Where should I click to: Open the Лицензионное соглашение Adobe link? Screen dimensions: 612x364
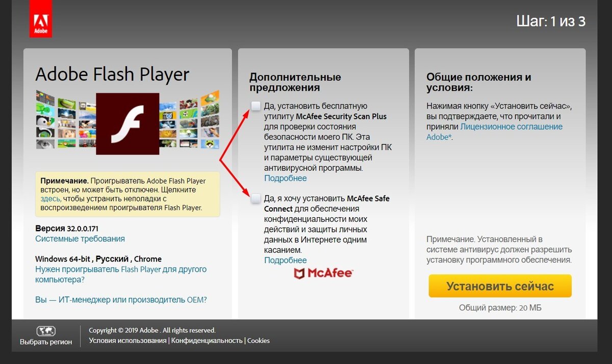pos(495,132)
